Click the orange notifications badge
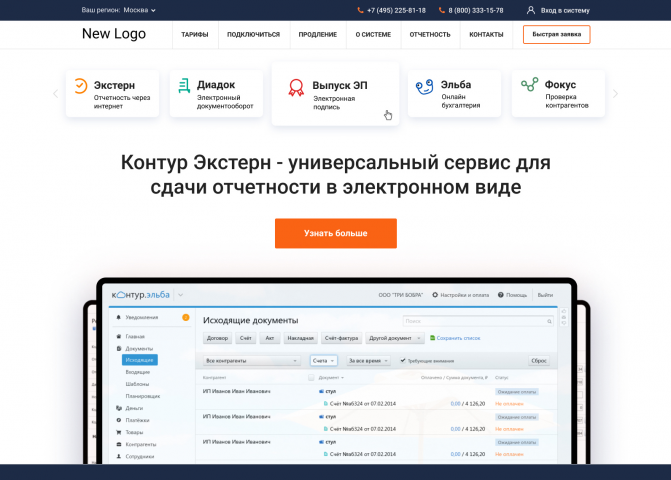 [186, 317]
